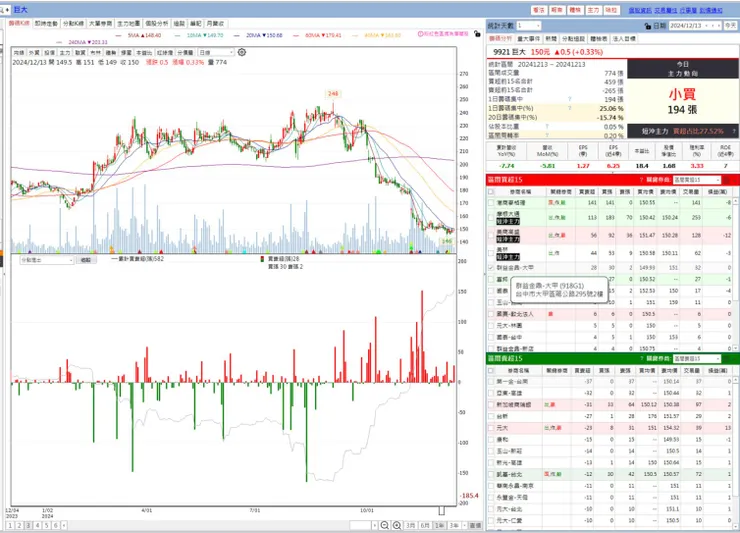The image size is (740, 533).
Task: Tick the checkbox for 元大-林園 row
Action: point(491,326)
